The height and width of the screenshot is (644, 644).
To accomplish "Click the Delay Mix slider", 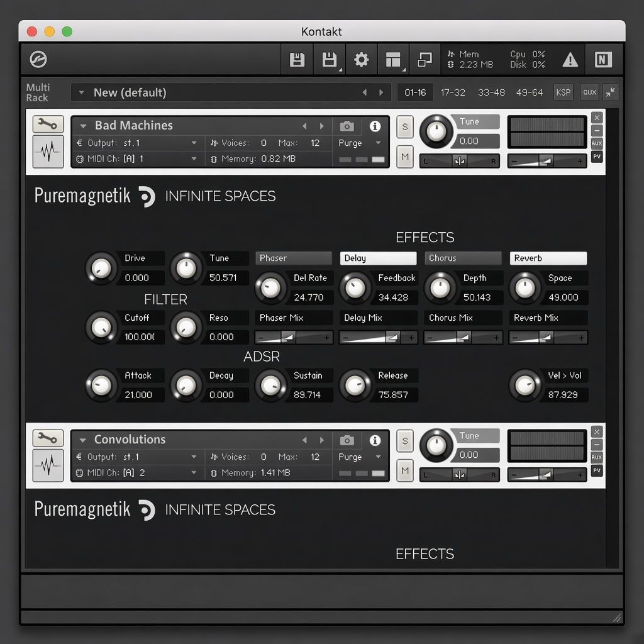I will coord(378,338).
